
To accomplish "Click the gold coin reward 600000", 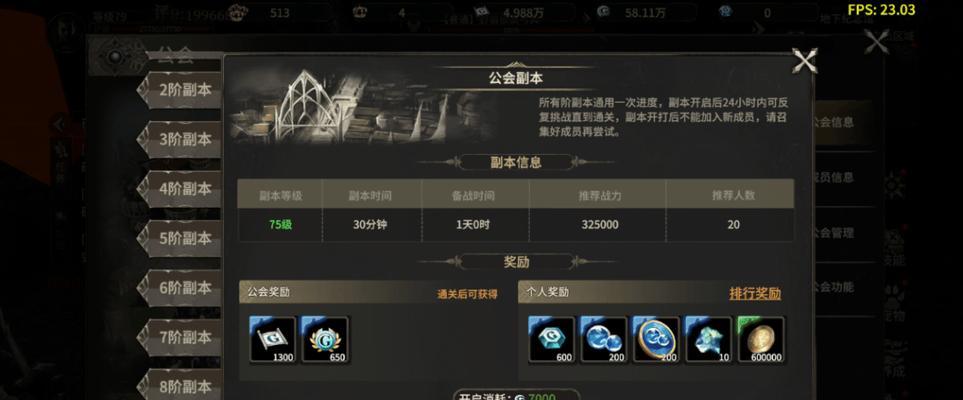I will [761, 340].
